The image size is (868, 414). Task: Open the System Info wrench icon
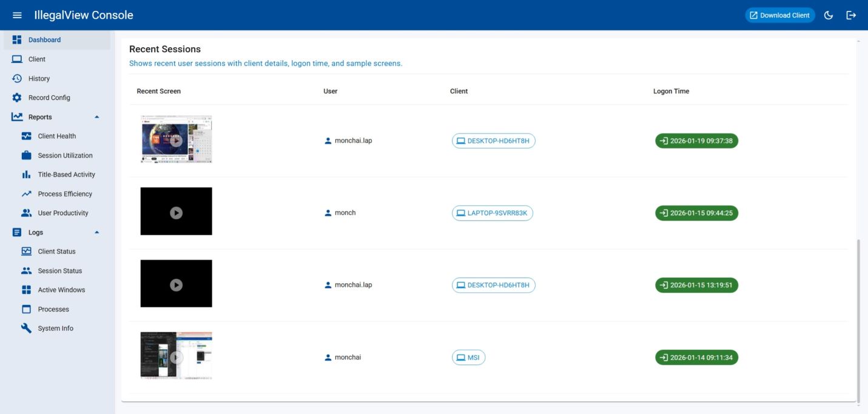pos(26,329)
